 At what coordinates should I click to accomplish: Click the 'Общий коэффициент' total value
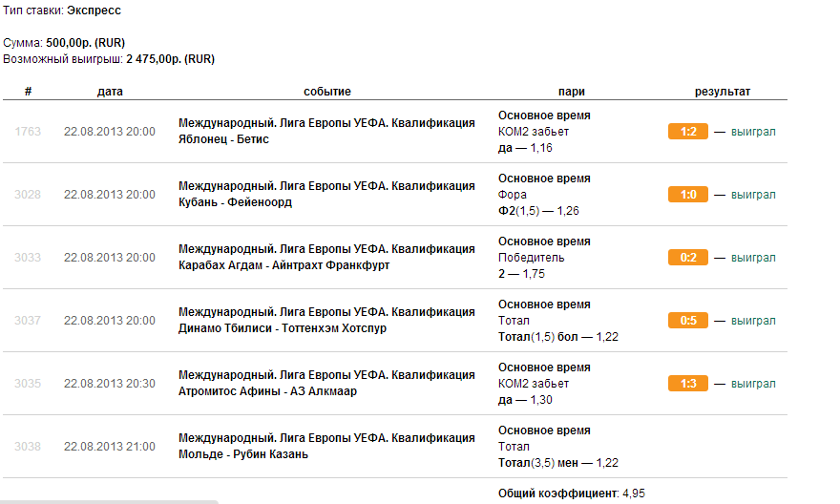(x=634, y=493)
